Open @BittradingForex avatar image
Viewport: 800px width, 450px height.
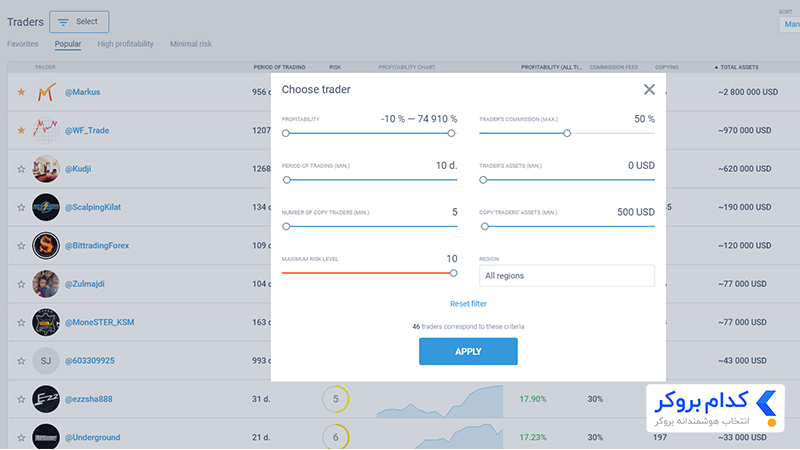tap(46, 245)
